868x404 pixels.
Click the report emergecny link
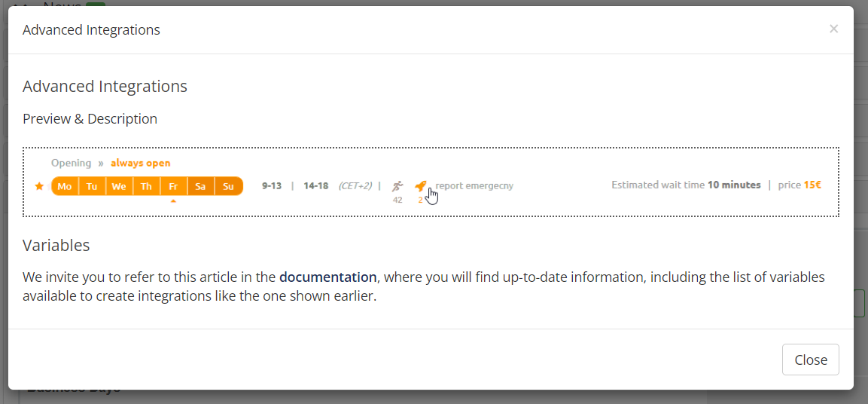[x=474, y=185]
